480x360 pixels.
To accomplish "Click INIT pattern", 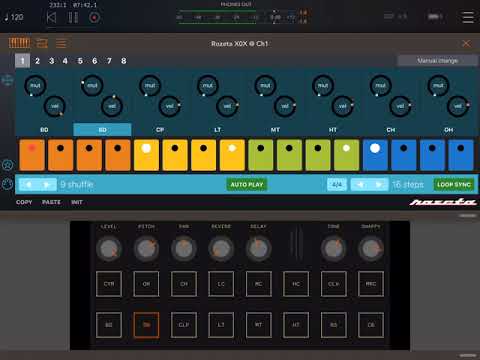I will tap(77, 202).
